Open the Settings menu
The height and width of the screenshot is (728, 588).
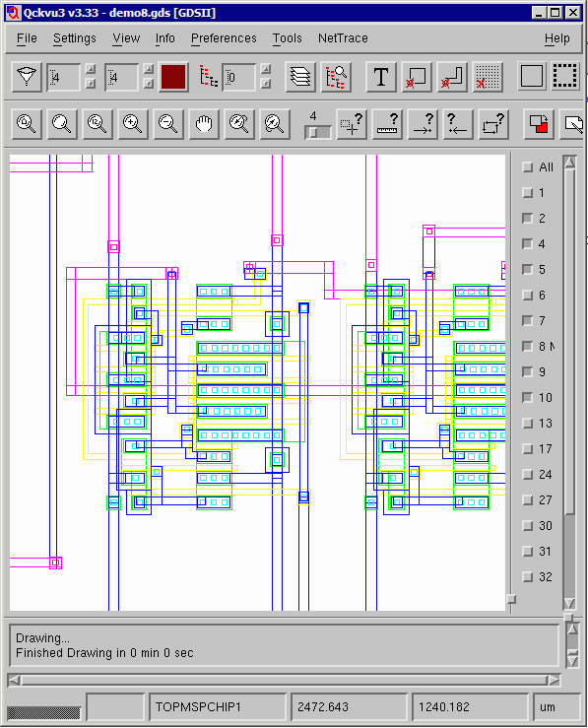pyautogui.click(x=75, y=38)
